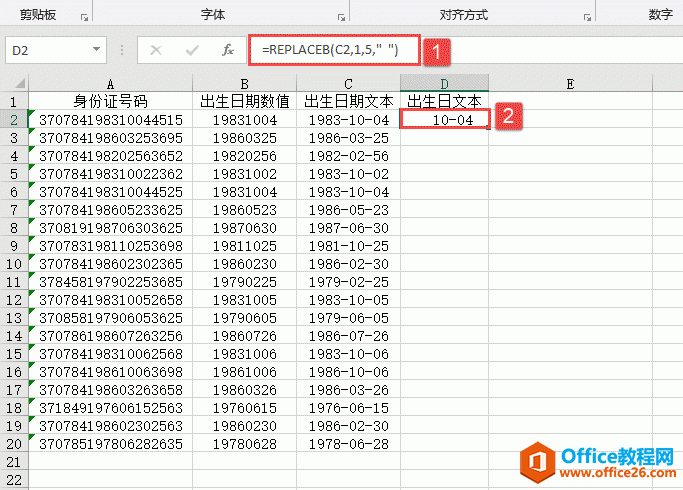Select cell value 19780628
The width and height of the screenshot is (683, 490).
click(x=244, y=444)
